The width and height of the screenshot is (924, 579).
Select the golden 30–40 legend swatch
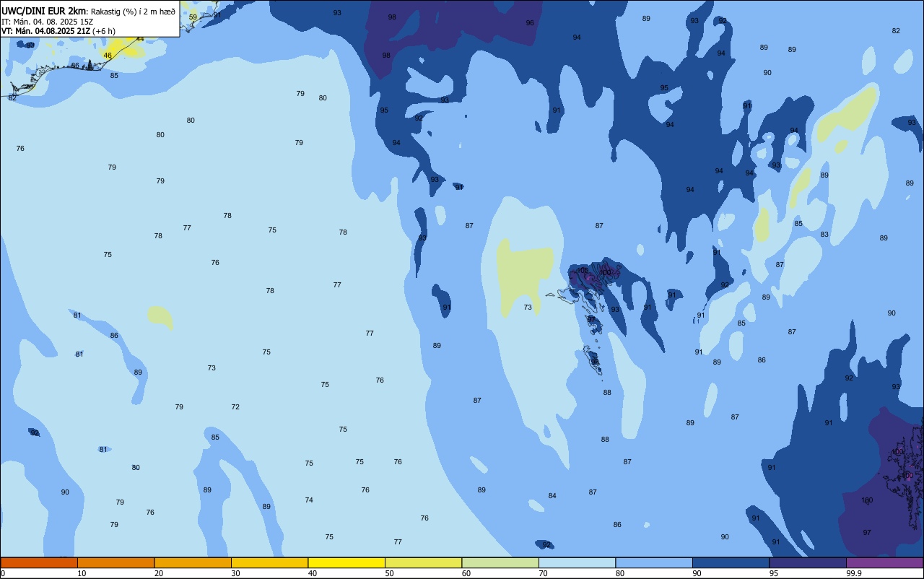pyautogui.click(x=269, y=562)
